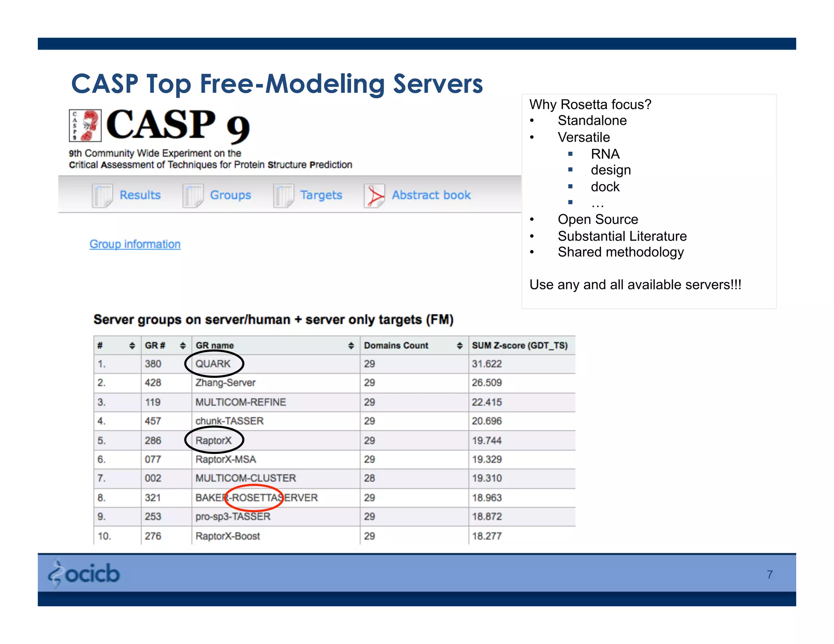Click group number 077
The height and width of the screenshot is (644, 834).
tap(153, 459)
